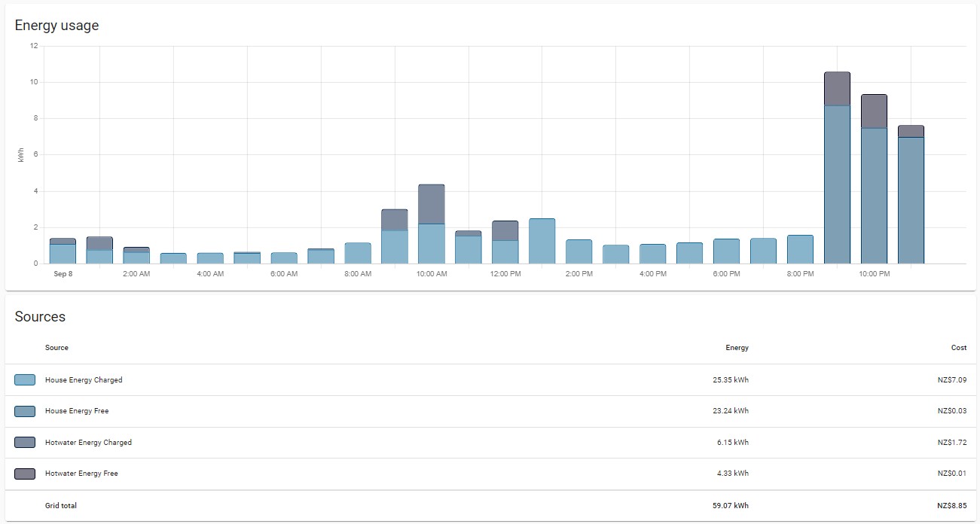980x524 pixels.
Task: Click the NZ$7.09 cost value
Action: 951,380
